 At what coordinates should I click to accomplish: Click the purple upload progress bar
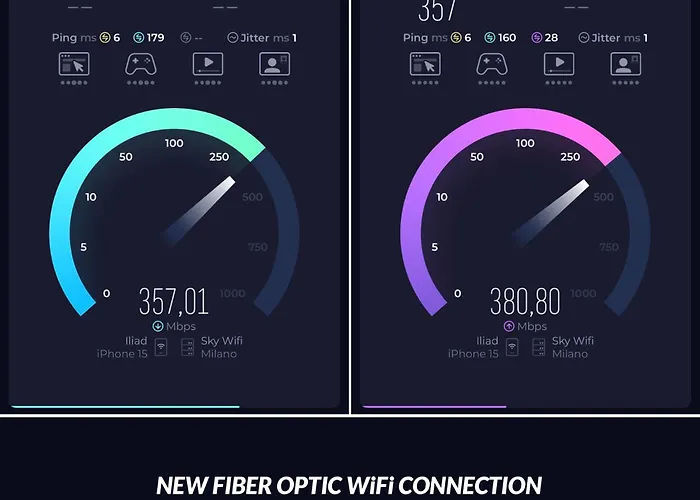(x=434, y=407)
